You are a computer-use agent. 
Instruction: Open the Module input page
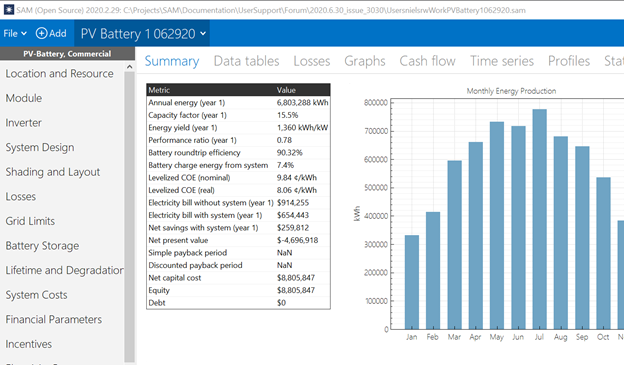coord(23,98)
